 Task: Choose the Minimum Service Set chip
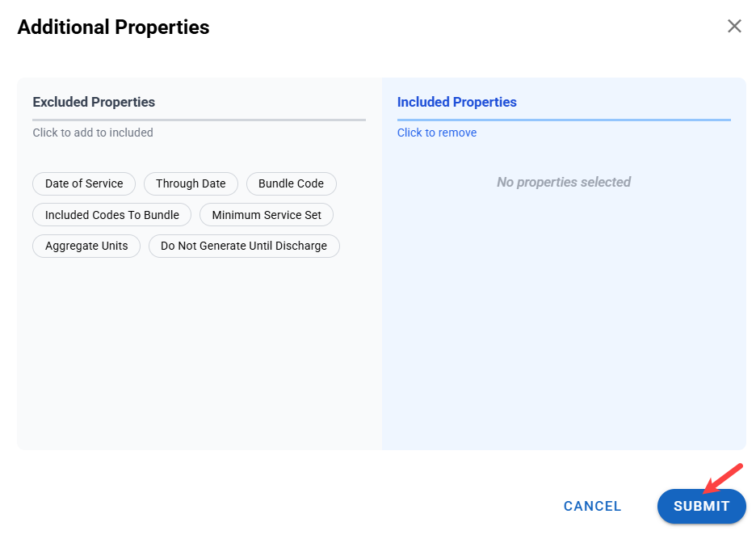[x=267, y=215]
